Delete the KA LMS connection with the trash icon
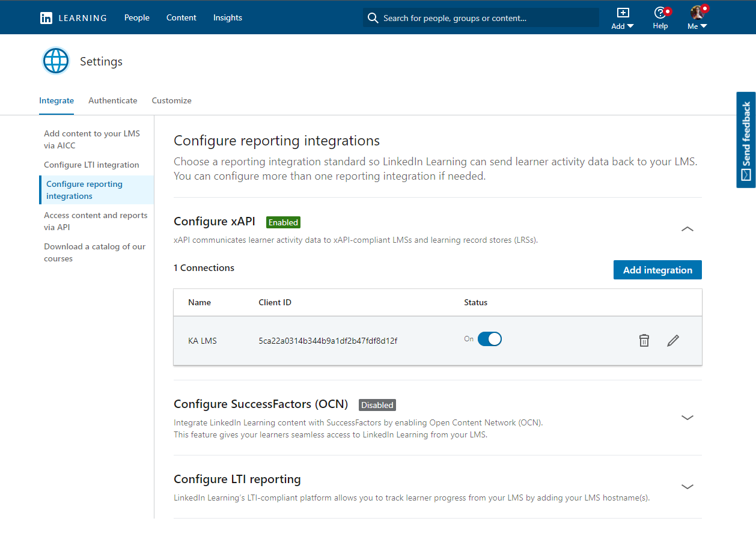The image size is (756, 542). click(x=644, y=340)
